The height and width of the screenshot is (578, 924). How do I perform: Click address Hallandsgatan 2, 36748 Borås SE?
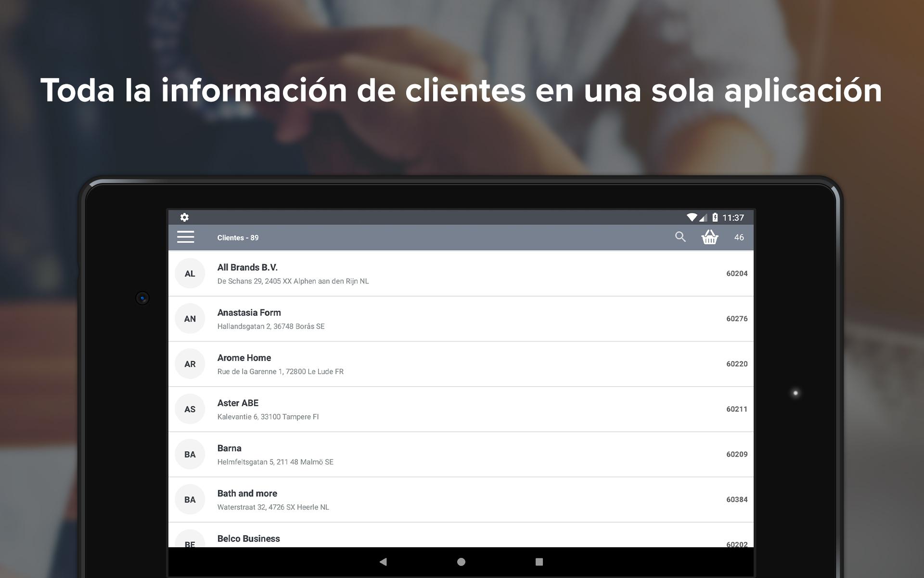click(271, 327)
